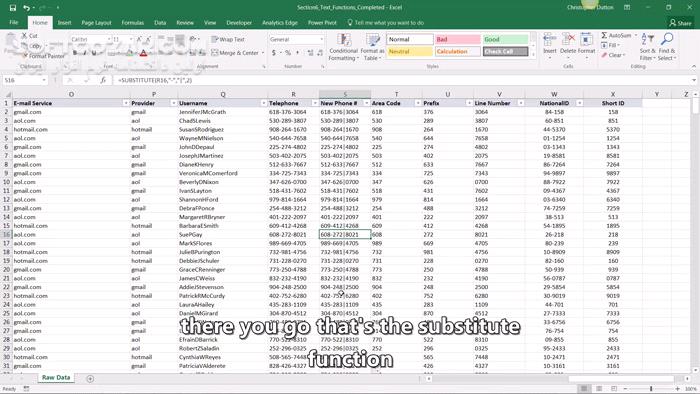This screenshot has width=700, height=394.
Task: Switch to the Insert ribbon tab
Action: coord(64,22)
